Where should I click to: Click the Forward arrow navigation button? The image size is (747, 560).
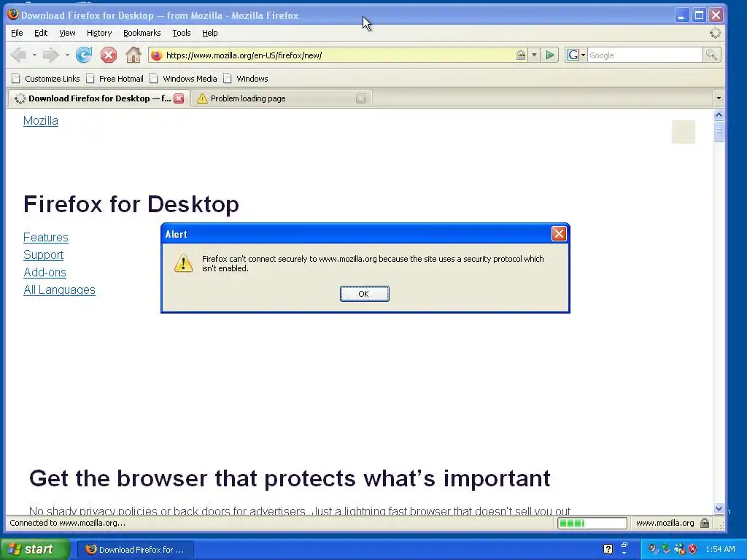[x=50, y=55]
